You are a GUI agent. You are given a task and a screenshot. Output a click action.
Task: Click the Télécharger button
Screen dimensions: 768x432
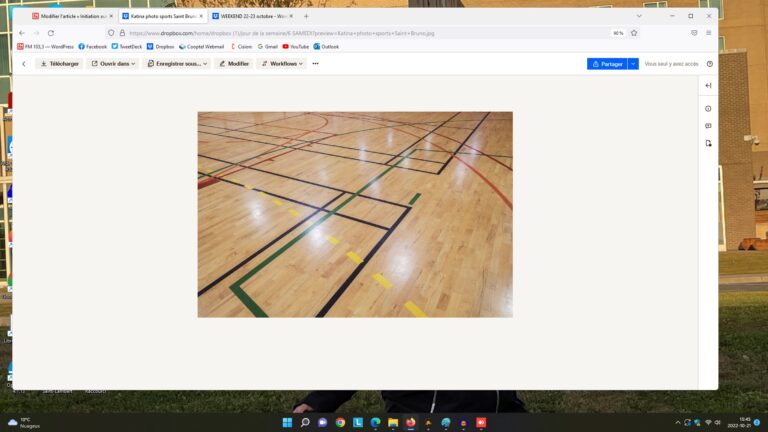59,64
